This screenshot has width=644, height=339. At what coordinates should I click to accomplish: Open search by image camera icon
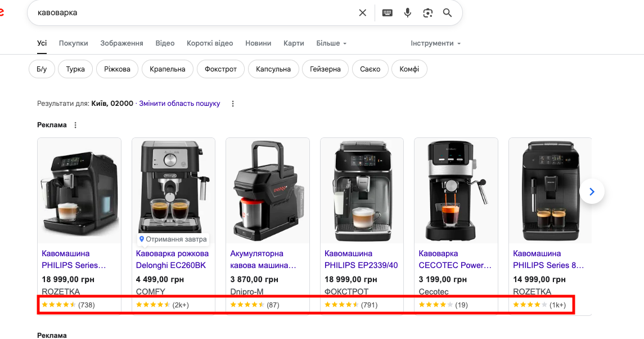pos(427,13)
